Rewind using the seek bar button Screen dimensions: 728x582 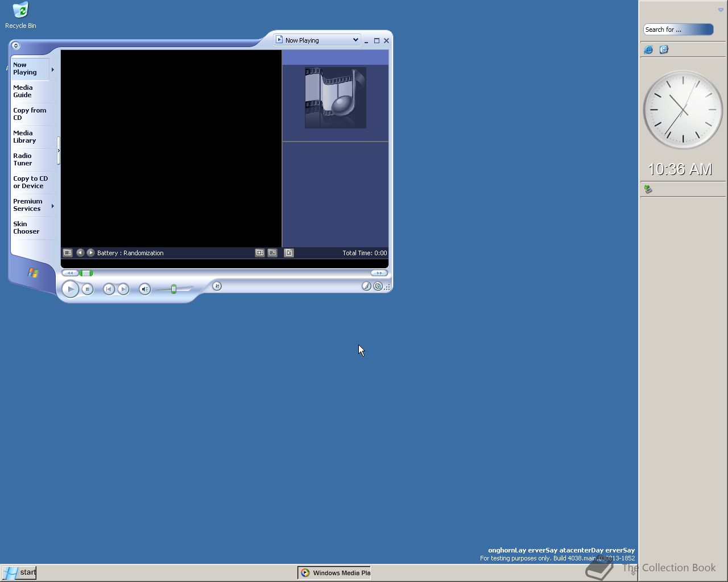tap(70, 273)
